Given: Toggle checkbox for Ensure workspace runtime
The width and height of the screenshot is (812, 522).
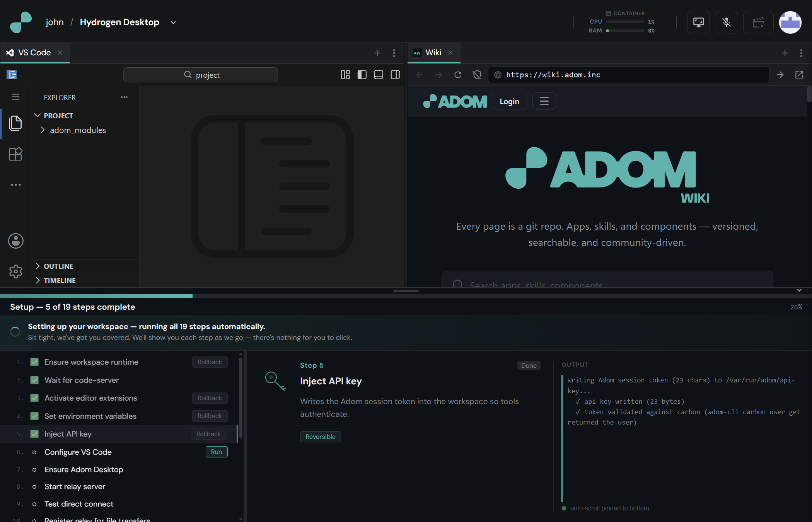Looking at the screenshot, I should (34, 362).
